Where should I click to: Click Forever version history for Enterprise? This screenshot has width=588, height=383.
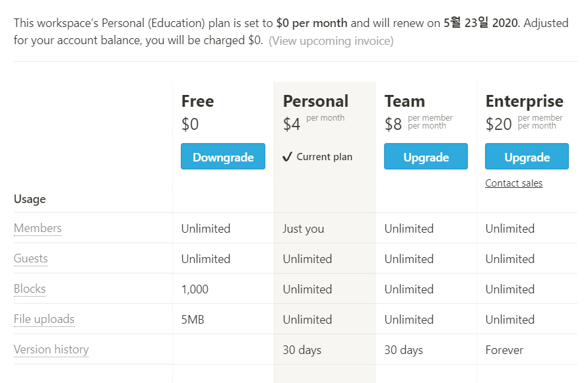point(504,350)
